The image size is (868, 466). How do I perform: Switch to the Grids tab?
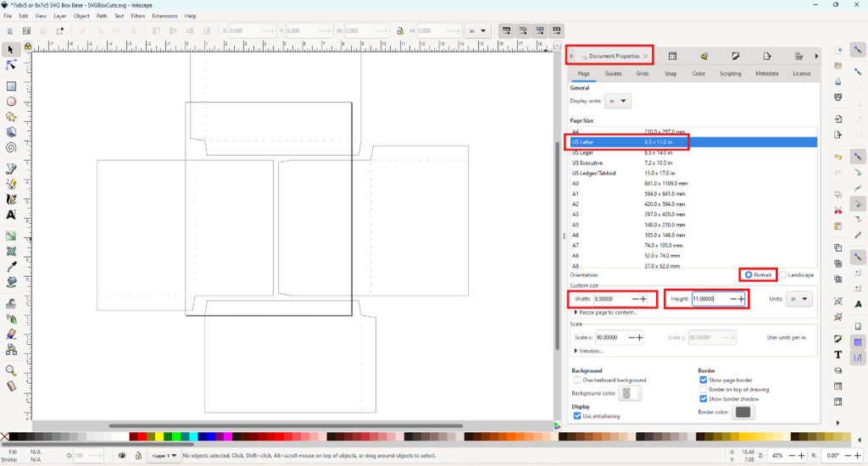pos(642,74)
